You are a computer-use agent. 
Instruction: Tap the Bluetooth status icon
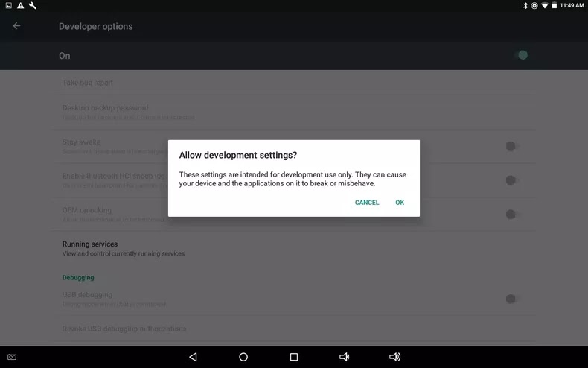click(x=525, y=6)
